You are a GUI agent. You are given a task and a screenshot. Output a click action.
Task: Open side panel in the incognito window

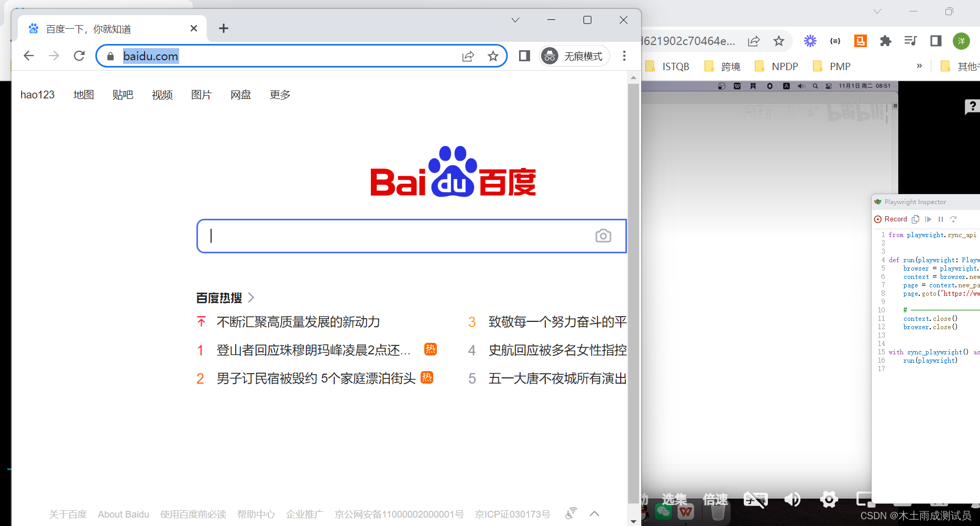pyautogui.click(x=524, y=55)
